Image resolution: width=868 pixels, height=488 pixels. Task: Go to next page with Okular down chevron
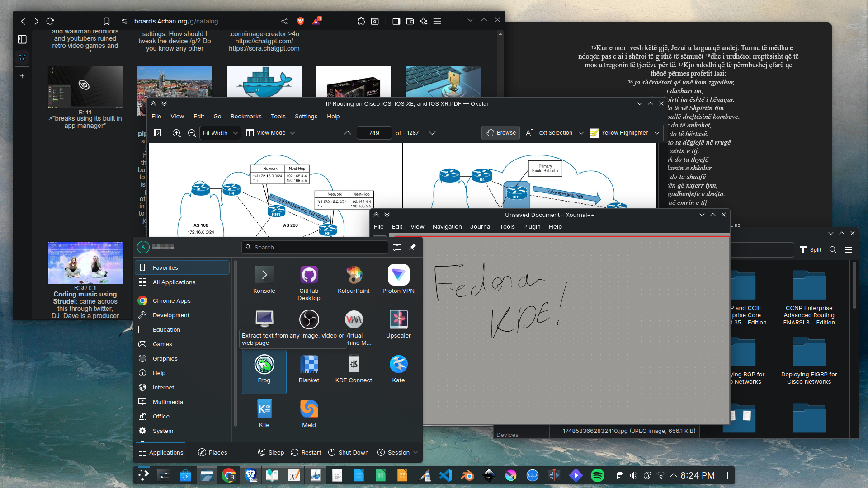pos(432,133)
